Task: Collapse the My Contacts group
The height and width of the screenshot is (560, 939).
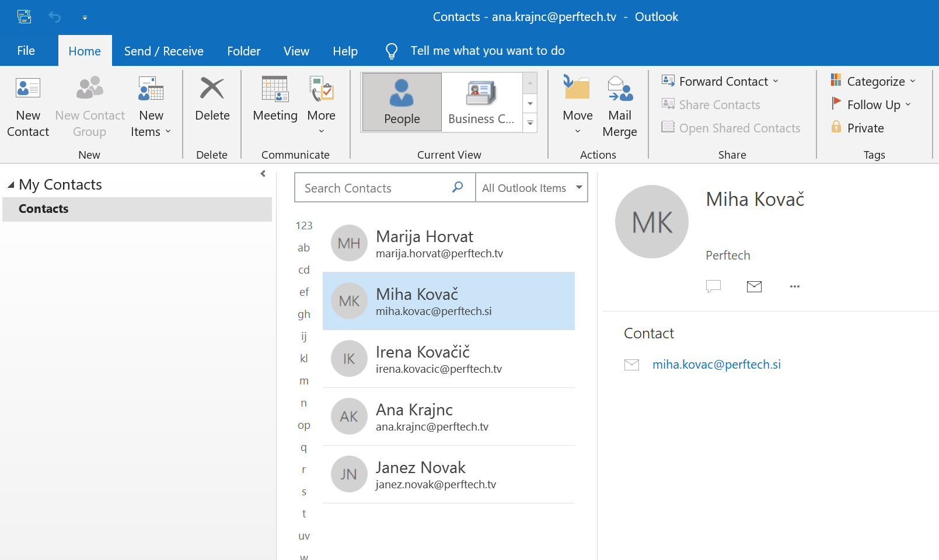Action: pos(11,185)
